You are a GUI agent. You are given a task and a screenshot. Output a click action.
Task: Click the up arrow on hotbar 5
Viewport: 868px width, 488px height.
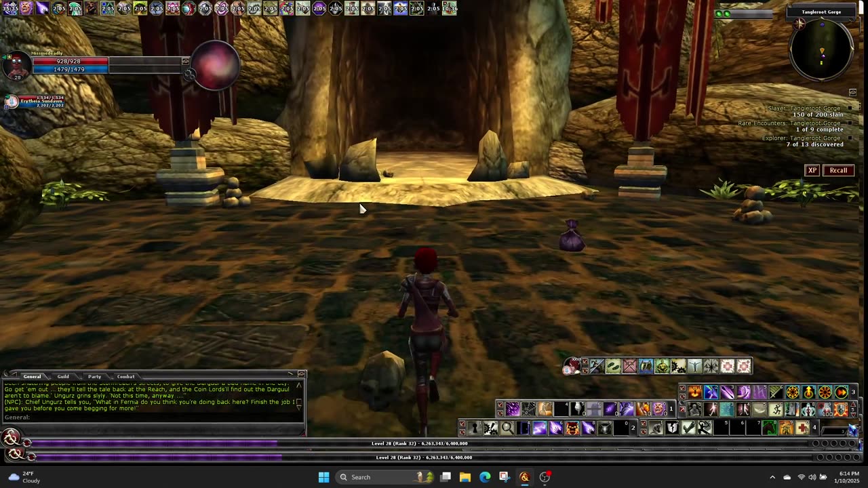(x=853, y=404)
